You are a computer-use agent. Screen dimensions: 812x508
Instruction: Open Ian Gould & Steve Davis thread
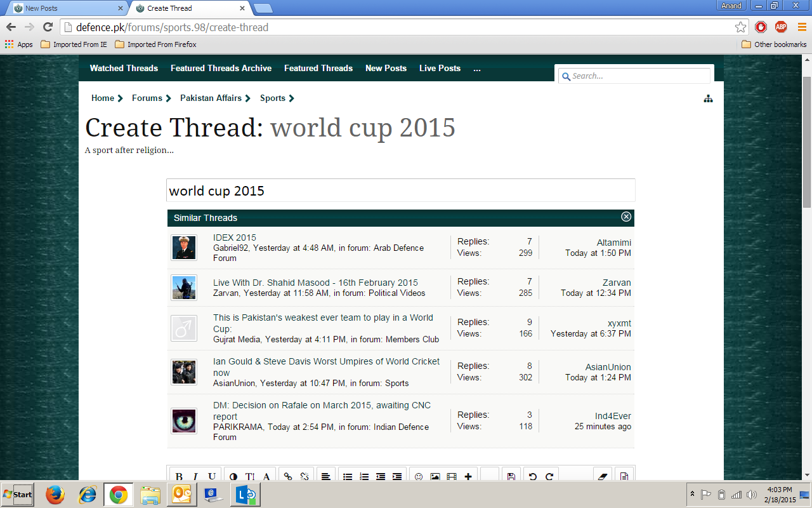coord(326,367)
